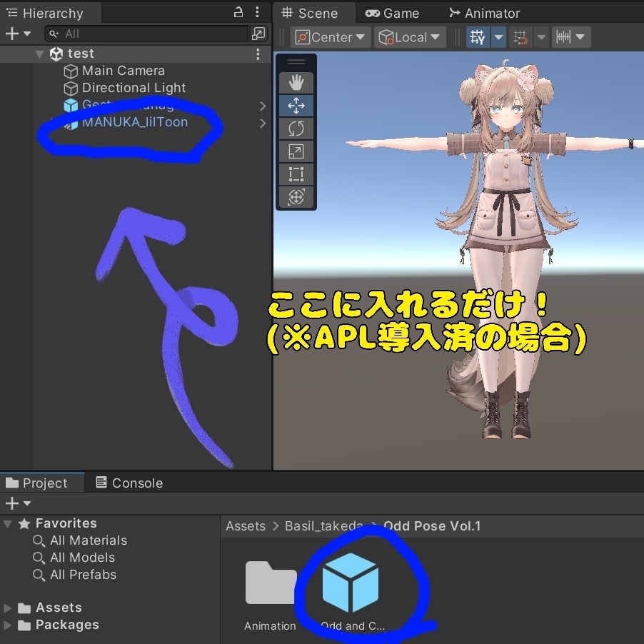Select the Scale tool
This screenshot has width=644, height=644.
296,151
